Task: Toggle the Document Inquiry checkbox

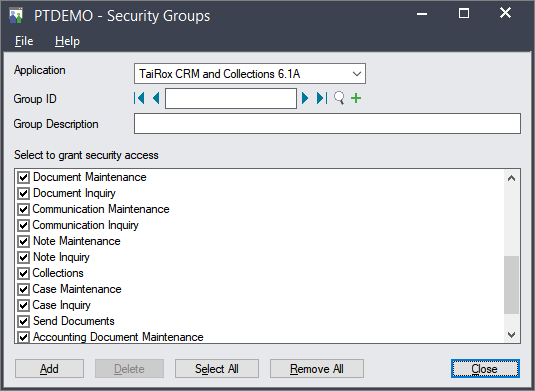Action: click(x=24, y=193)
